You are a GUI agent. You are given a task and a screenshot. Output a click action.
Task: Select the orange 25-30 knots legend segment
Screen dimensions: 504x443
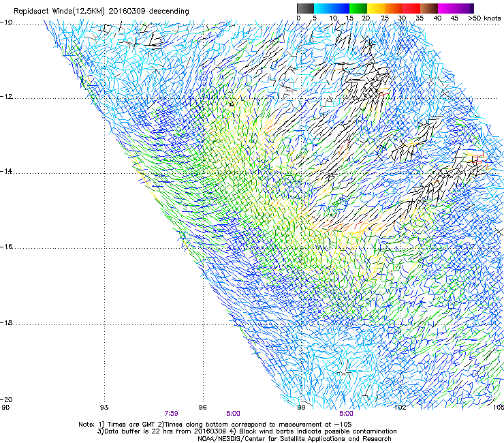point(394,8)
